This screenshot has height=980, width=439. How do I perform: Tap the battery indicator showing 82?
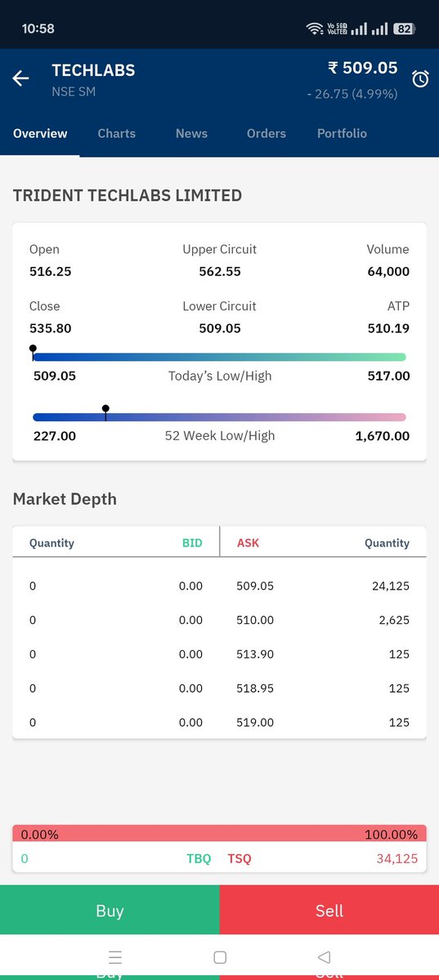click(x=404, y=29)
